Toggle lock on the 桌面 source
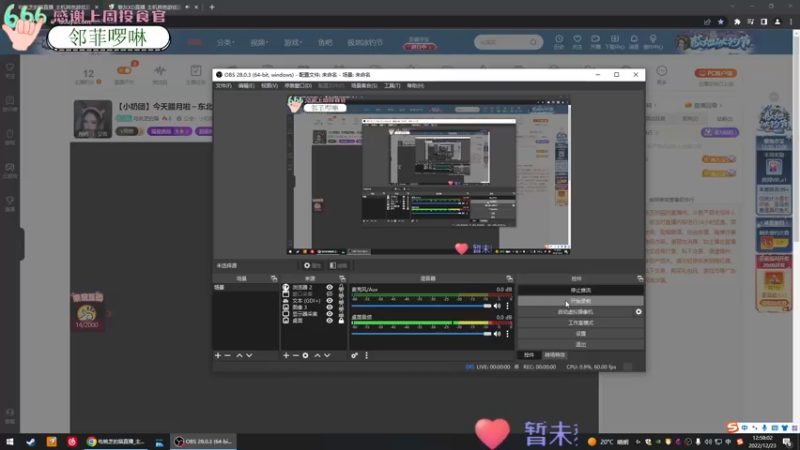Image resolution: width=800 pixels, height=450 pixels. 341,320
